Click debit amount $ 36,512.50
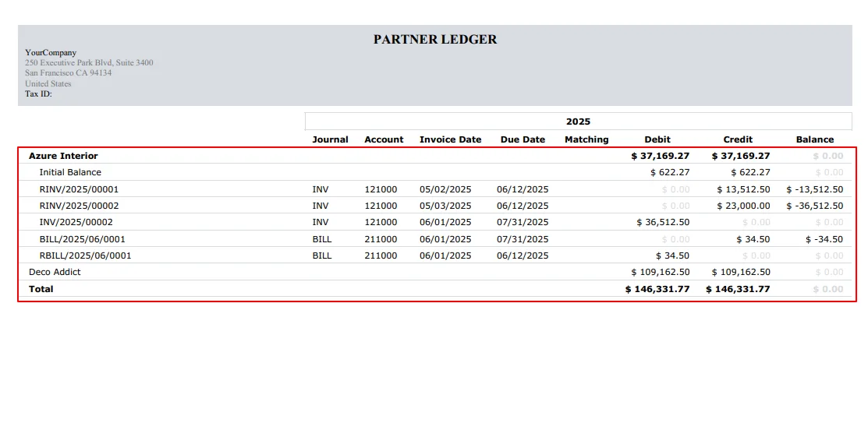Viewport: 868px width, 423px height. [663, 222]
